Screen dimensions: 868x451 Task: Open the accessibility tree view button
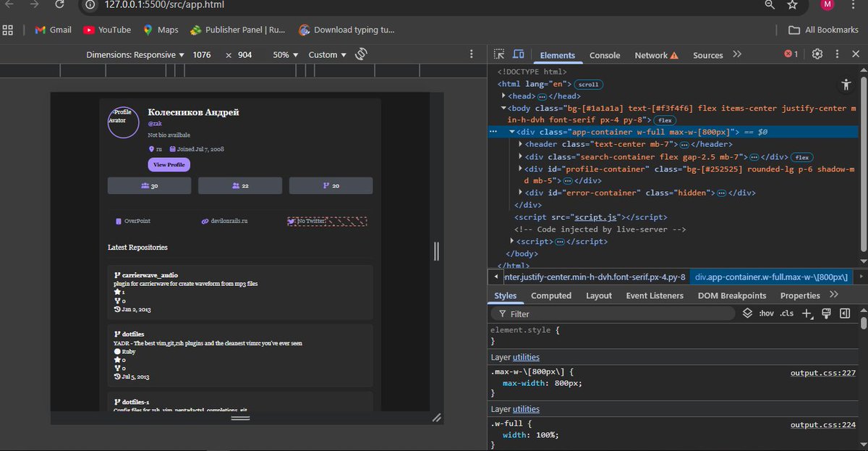pyautogui.click(x=846, y=84)
